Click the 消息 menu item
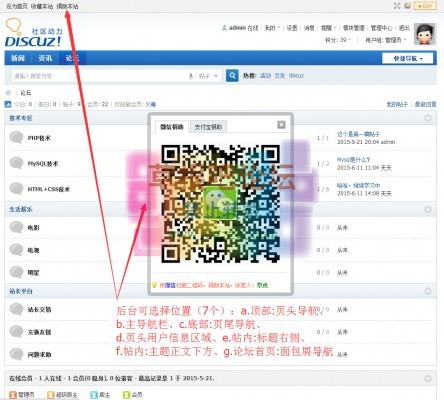Viewport: 444px width, 400px height. click(309, 28)
